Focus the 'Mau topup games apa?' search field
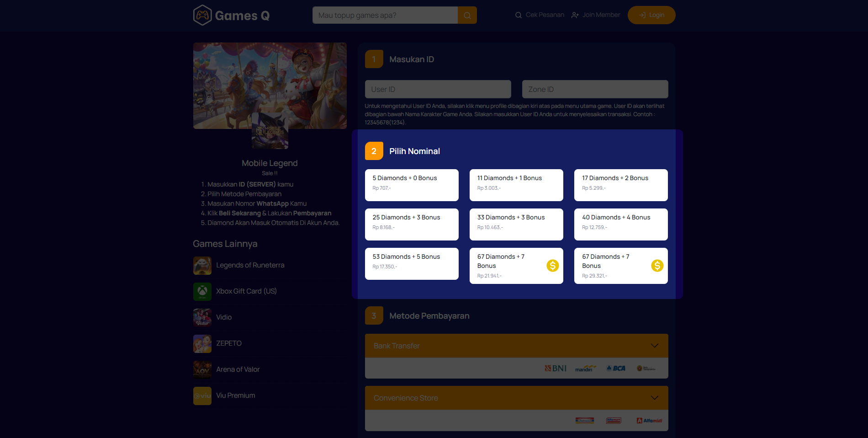868x438 pixels. pos(385,15)
